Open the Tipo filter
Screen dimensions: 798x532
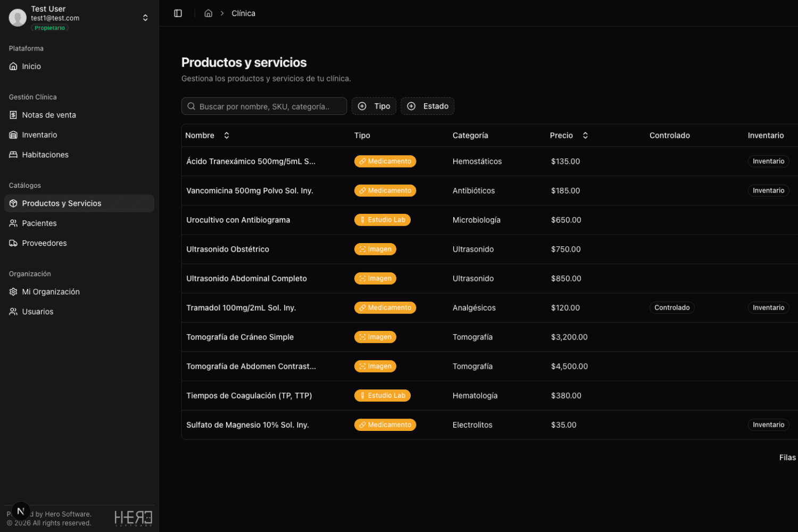coord(374,106)
